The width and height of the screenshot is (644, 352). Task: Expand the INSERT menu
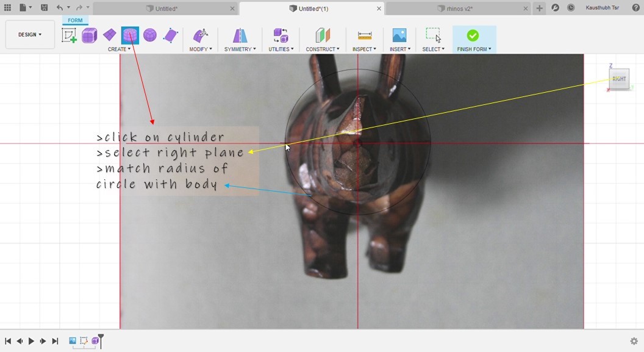(x=400, y=49)
